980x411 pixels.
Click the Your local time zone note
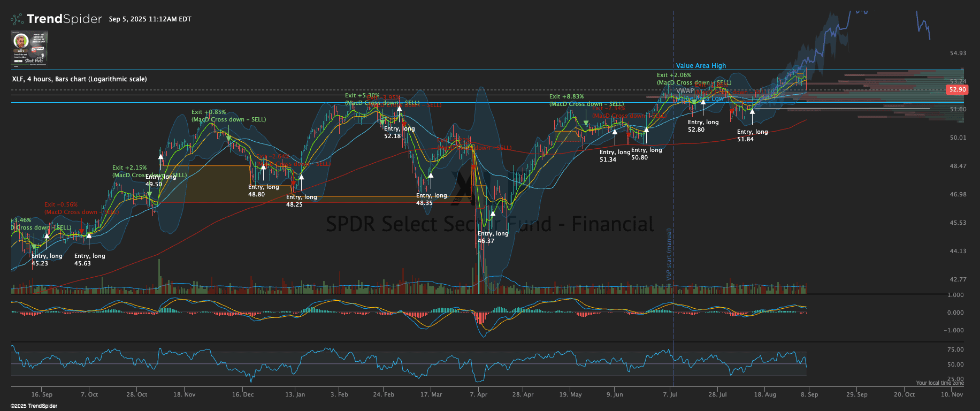pos(940,383)
